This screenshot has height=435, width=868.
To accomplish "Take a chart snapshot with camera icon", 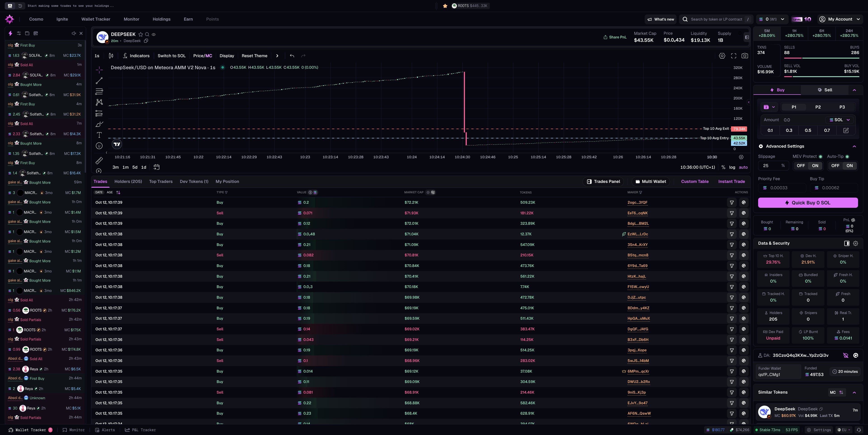I will click(745, 56).
